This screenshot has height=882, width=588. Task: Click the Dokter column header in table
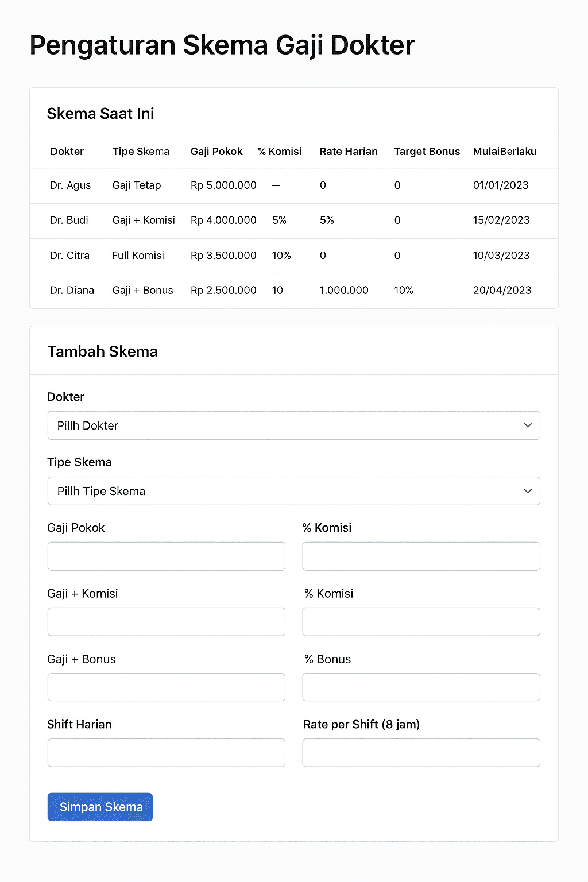pyautogui.click(x=67, y=152)
